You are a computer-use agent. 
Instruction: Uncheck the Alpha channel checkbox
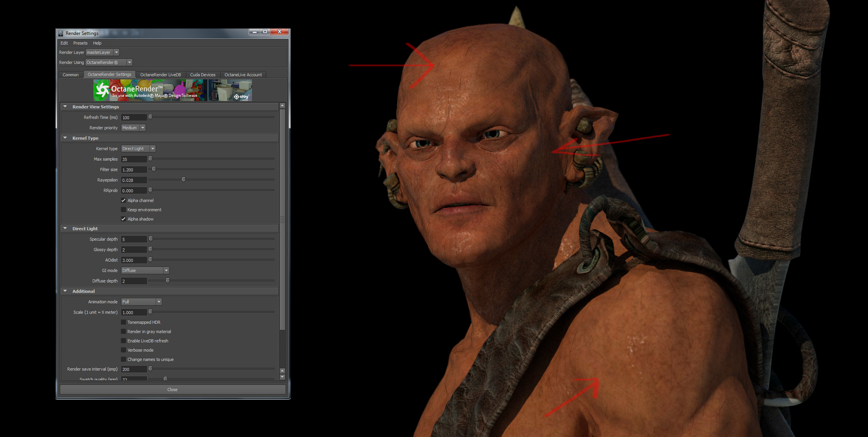(x=123, y=201)
